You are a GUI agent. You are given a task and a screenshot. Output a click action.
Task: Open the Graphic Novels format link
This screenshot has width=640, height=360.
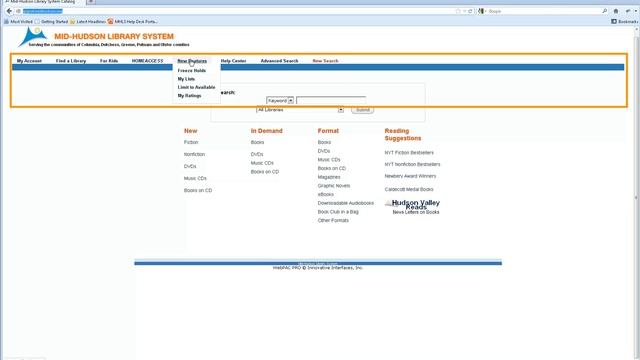click(x=334, y=186)
